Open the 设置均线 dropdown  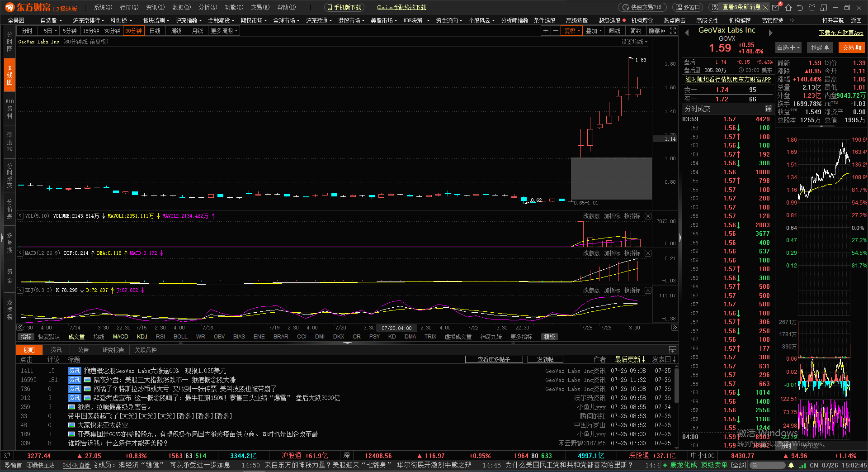634,42
